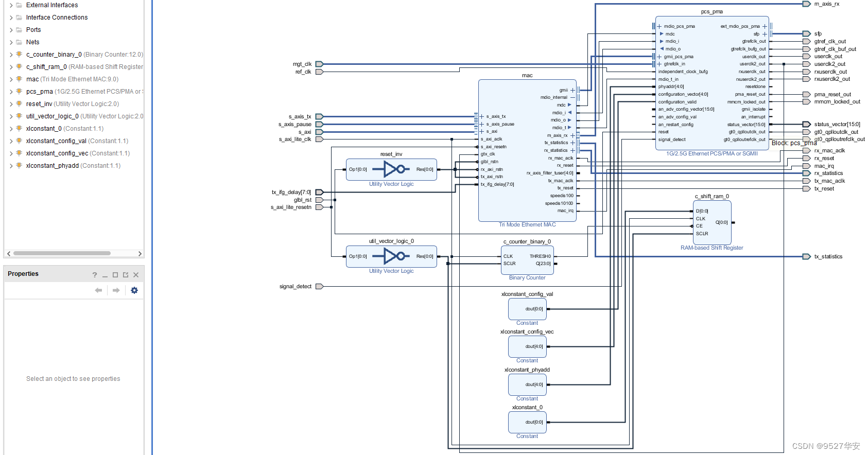
Task: Expand the pcs_pma tree node
Action: pyautogui.click(x=11, y=92)
